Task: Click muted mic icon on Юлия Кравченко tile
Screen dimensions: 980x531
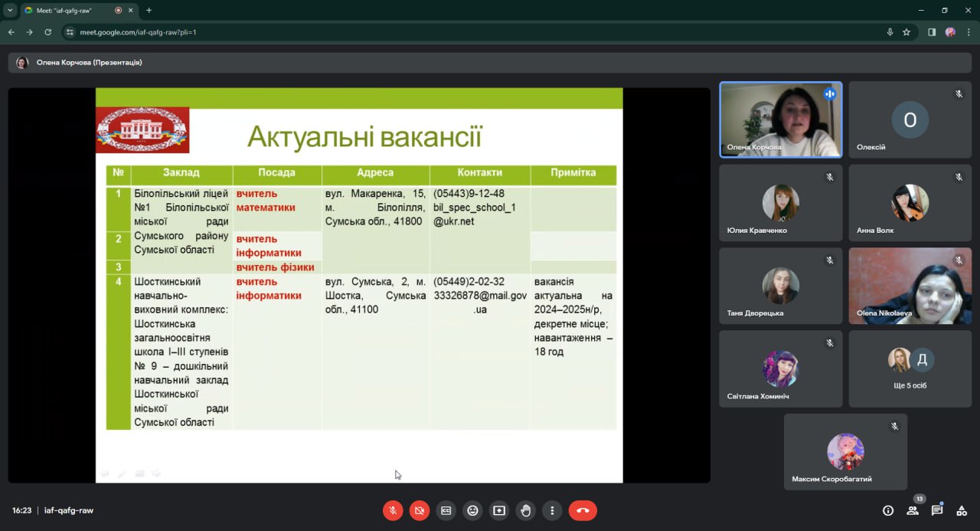Action: (x=830, y=177)
